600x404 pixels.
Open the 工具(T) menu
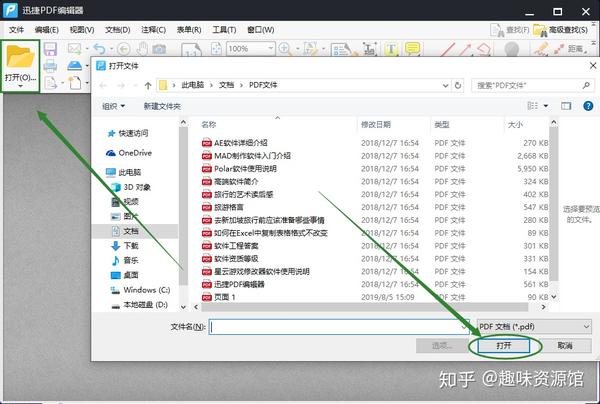point(224,30)
